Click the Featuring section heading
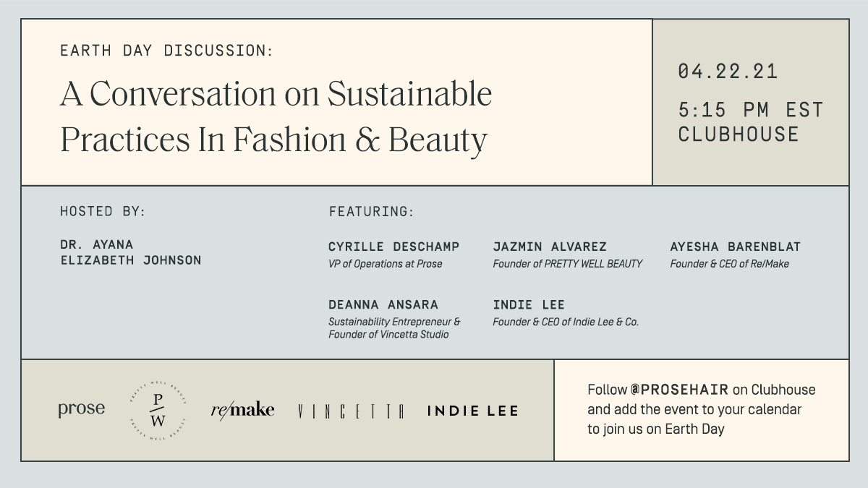This screenshot has width=868, height=488. (x=371, y=212)
